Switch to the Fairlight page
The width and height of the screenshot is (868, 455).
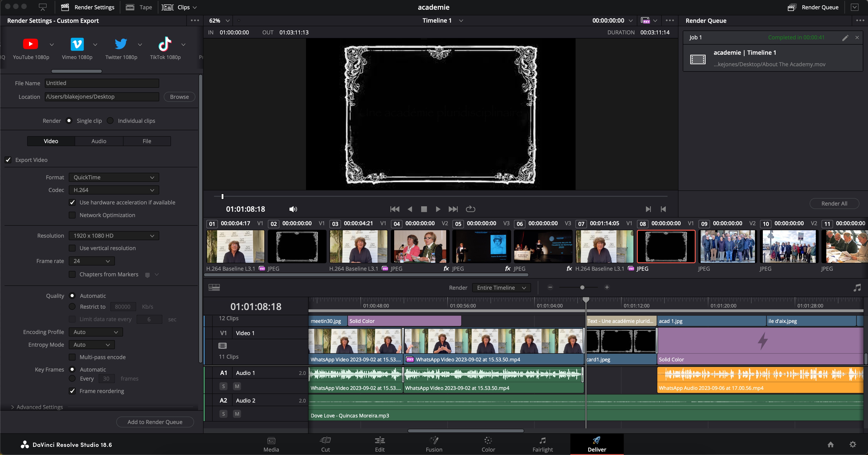click(542, 444)
